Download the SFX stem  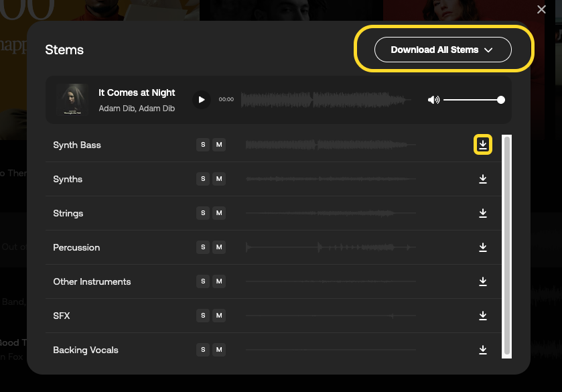coord(483,316)
